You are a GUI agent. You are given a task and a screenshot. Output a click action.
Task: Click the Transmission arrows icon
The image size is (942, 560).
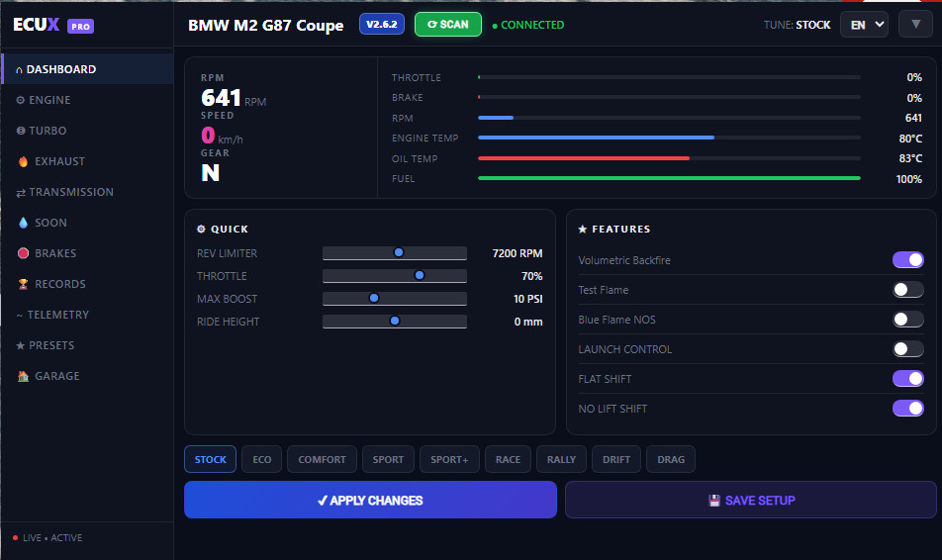(x=21, y=192)
